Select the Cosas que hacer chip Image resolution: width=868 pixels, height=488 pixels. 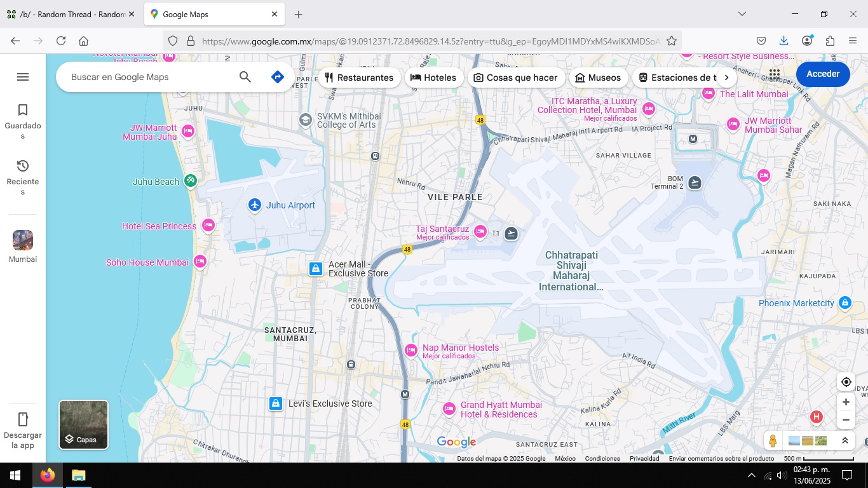pos(516,78)
